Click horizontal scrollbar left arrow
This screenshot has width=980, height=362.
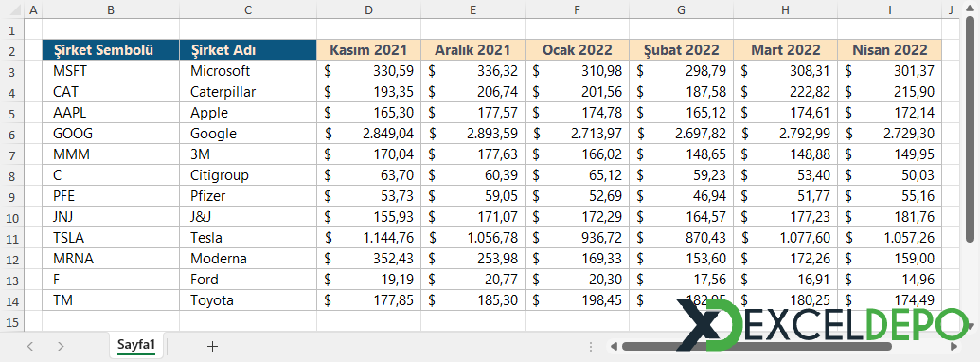[x=615, y=346]
